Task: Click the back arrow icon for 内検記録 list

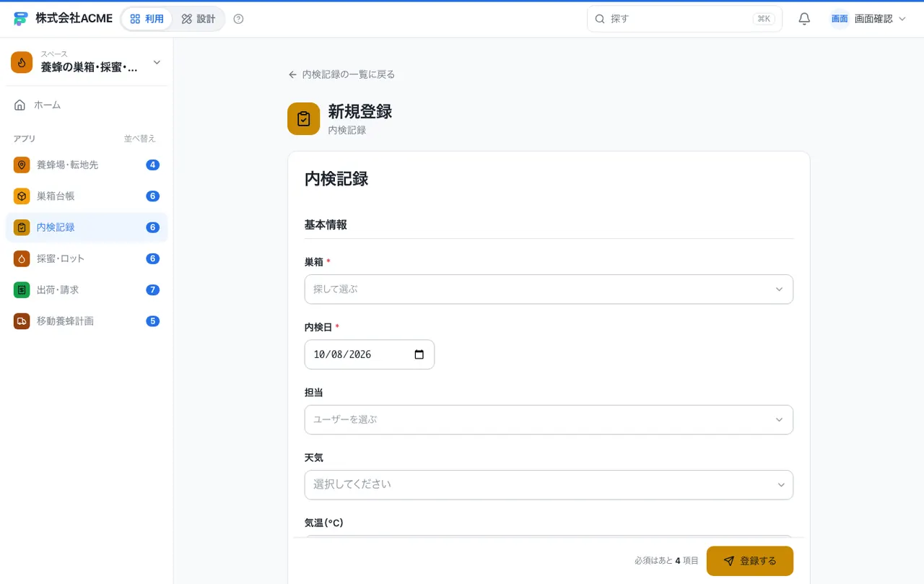Action: tap(292, 74)
